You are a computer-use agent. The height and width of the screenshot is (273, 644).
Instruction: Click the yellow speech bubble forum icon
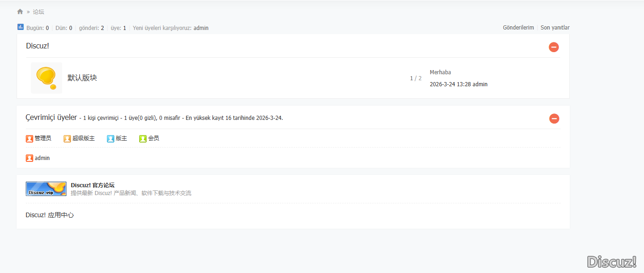[x=46, y=78]
